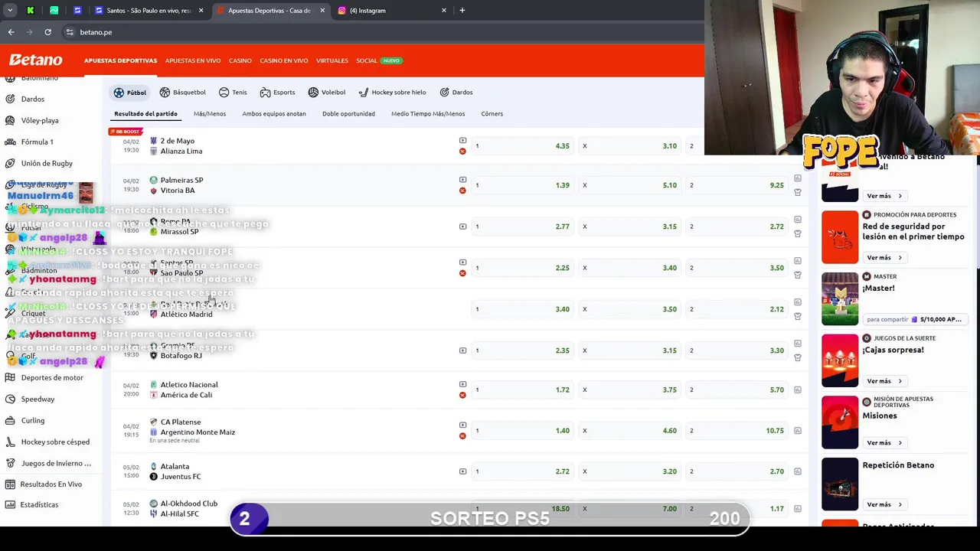Switch to Más/Menos tab
Screen dimensions: 980x551
pyautogui.click(x=210, y=113)
